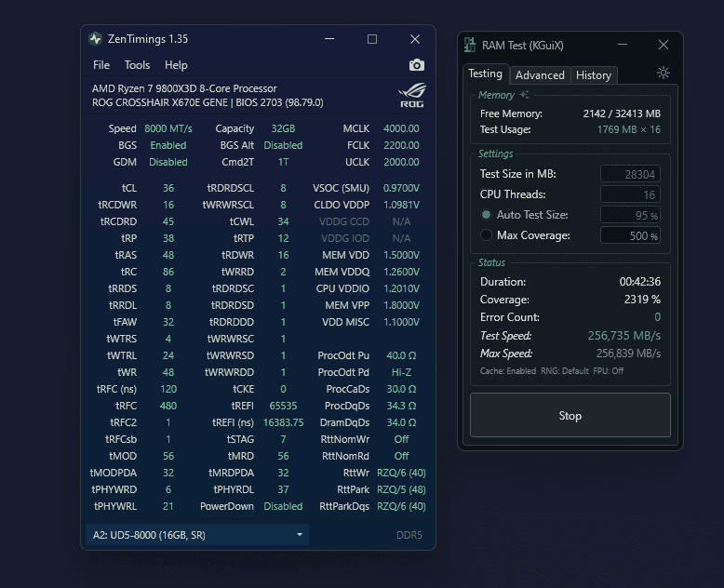This screenshot has width=724, height=588.
Task: Click the Max Coverage percentage field
Action: point(630,235)
